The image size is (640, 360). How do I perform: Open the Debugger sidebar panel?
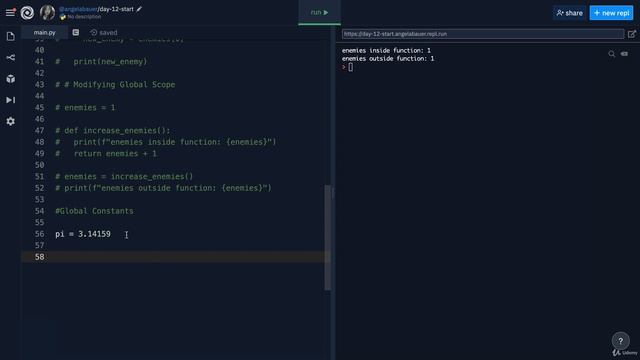click(x=11, y=100)
